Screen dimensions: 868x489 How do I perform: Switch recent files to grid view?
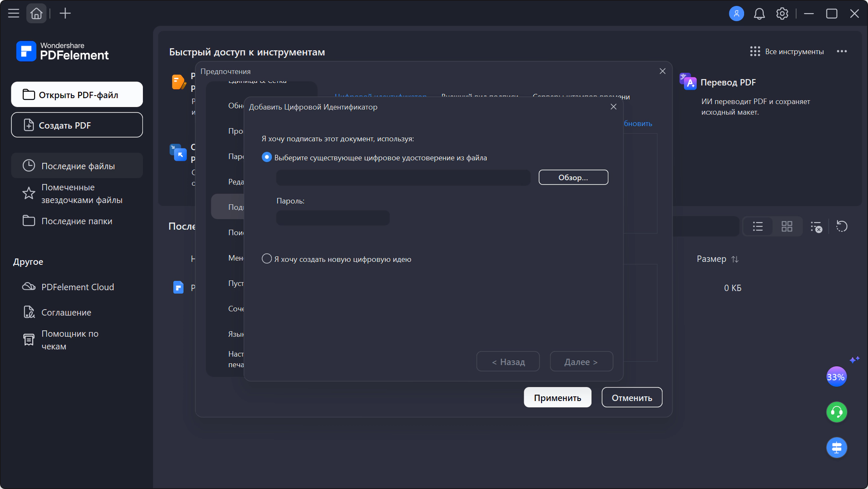[x=787, y=226]
